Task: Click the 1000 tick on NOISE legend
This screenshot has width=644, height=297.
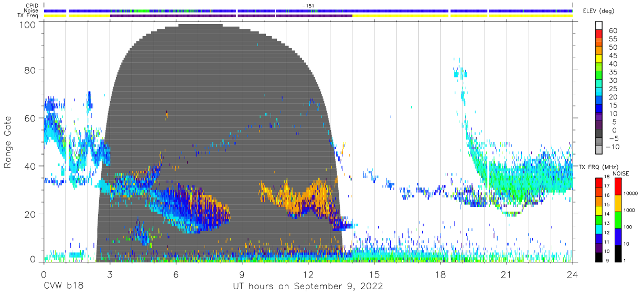Action: pyautogui.click(x=629, y=210)
